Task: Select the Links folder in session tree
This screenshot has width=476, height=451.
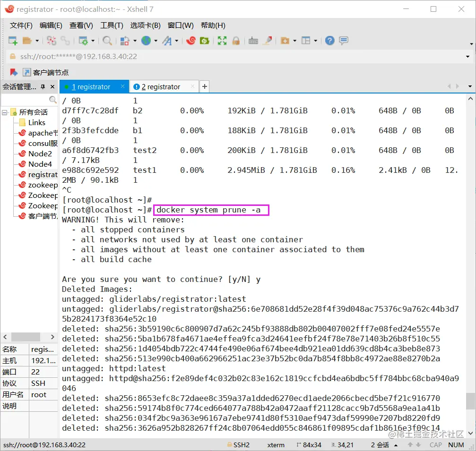Action: (37, 122)
